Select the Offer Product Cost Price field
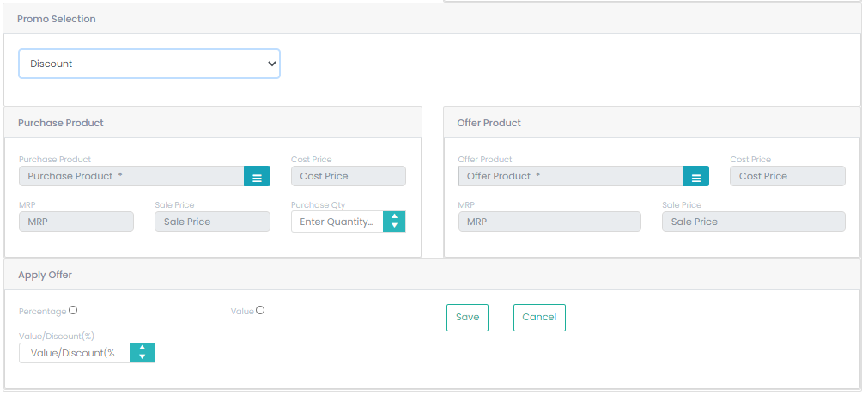868x395 pixels. click(788, 176)
